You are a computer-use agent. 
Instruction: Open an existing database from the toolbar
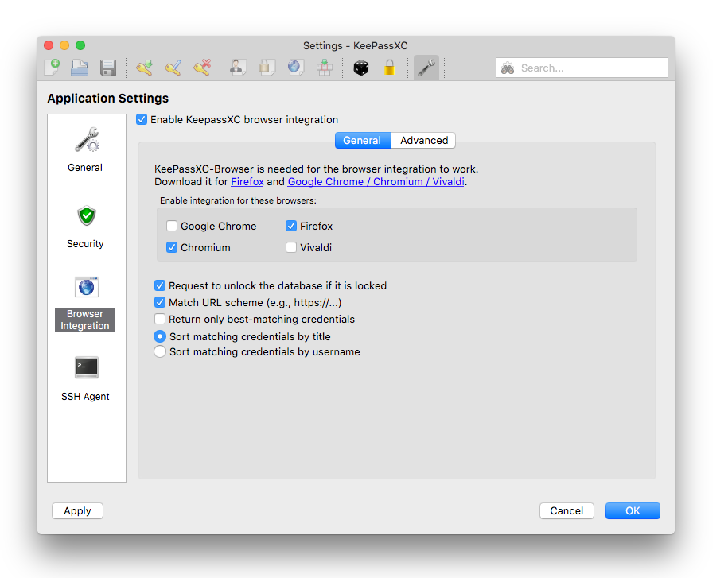coord(80,68)
